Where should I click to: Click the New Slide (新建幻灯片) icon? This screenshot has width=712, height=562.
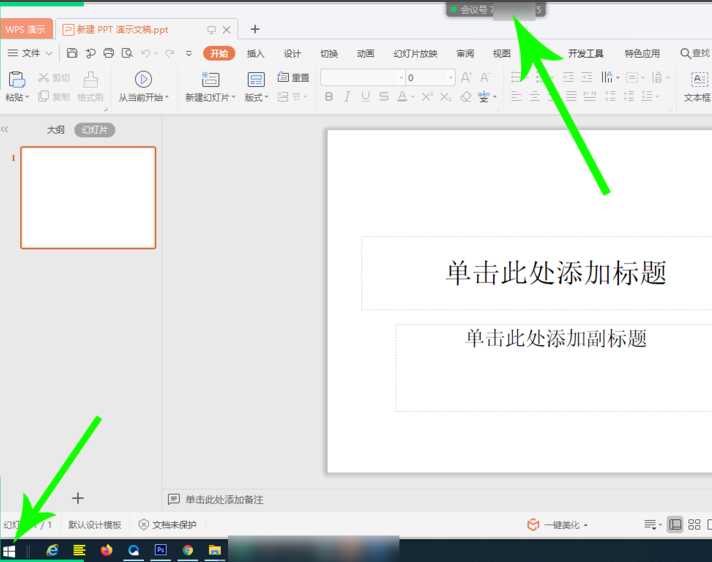tap(210, 80)
